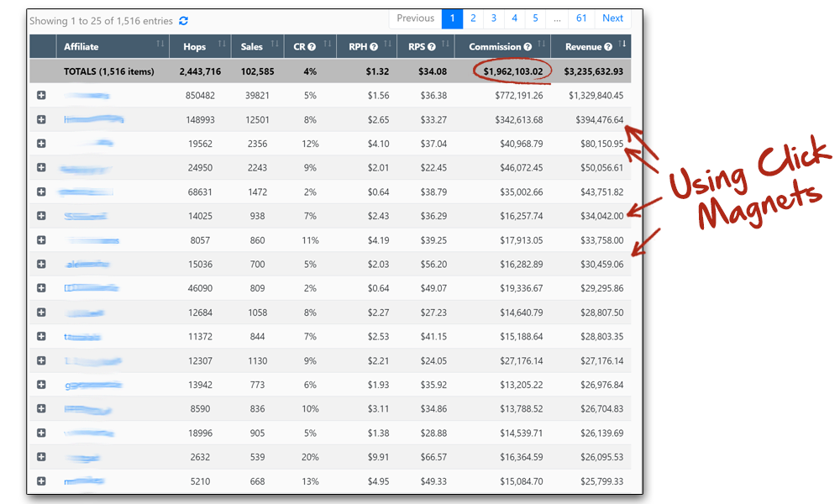Image resolution: width=840 pixels, height=504 pixels.
Task: Expand the row with 13942 hops
Action: (x=41, y=385)
